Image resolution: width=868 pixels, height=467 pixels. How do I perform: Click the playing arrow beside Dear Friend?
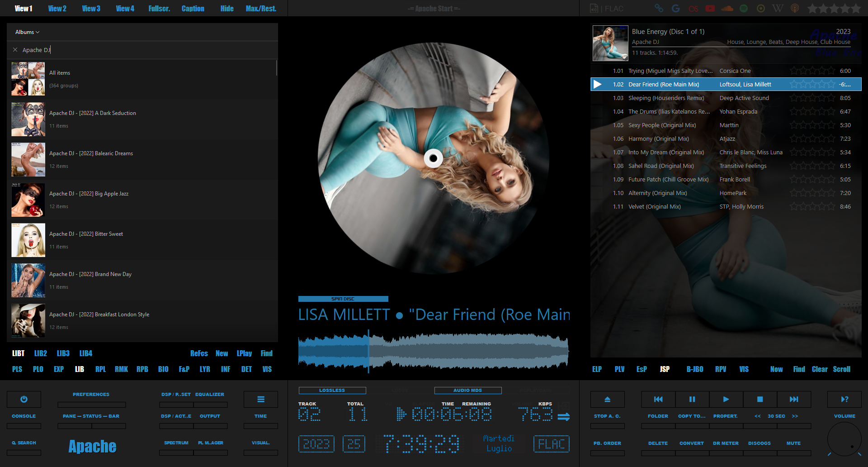[x=597, y=84]
